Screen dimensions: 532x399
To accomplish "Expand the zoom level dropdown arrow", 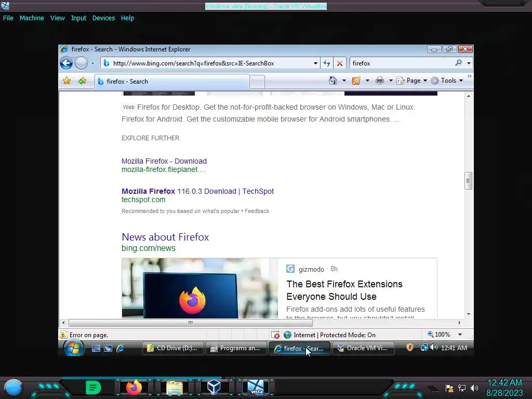I will pos(460,335).
